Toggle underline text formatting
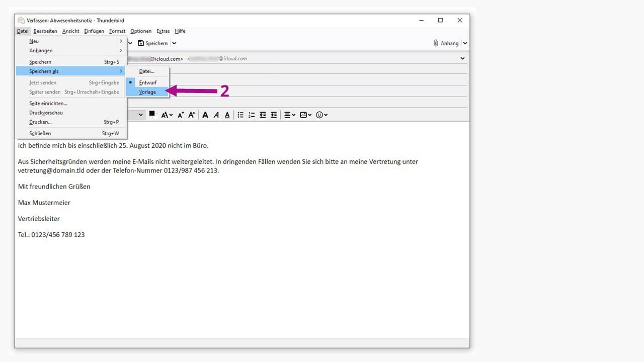This screenshot has width=644, height=362. click(227, 115)
